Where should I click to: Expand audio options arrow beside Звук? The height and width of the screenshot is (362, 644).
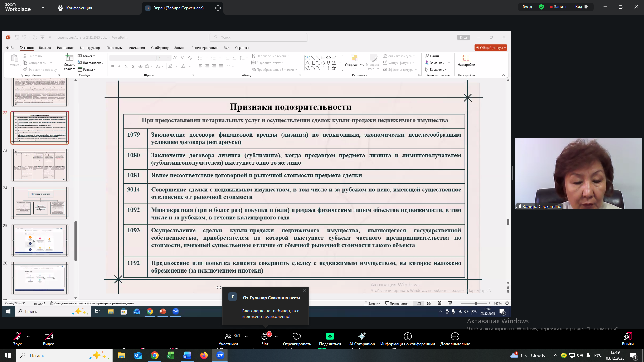(28, 336)
